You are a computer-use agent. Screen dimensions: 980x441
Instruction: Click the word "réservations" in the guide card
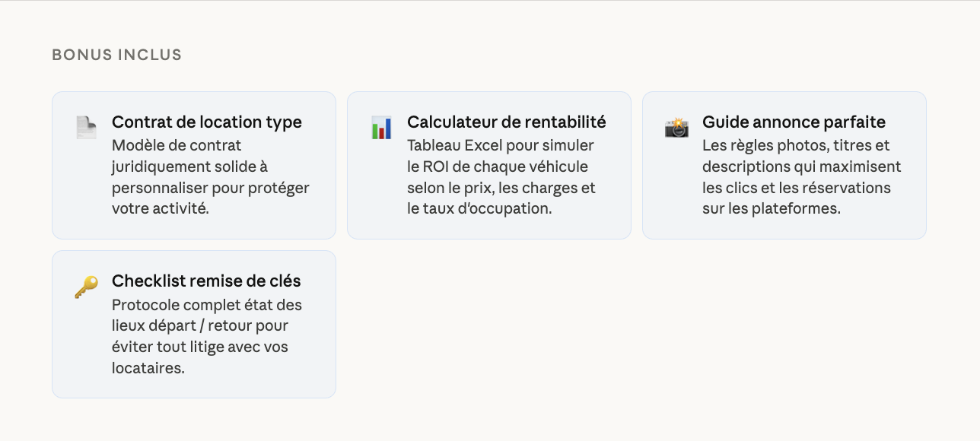pyautogui.click(x=846, y=188)
